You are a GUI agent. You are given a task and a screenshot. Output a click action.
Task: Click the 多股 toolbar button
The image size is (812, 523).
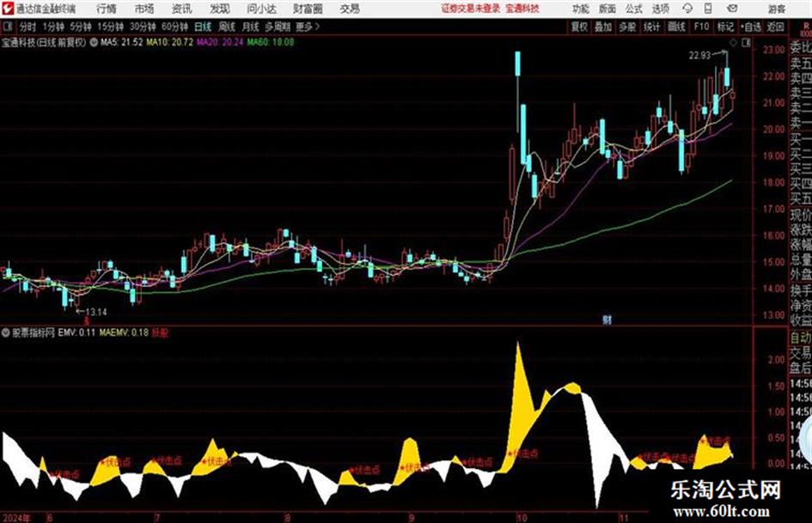click(x=627, y=27)
